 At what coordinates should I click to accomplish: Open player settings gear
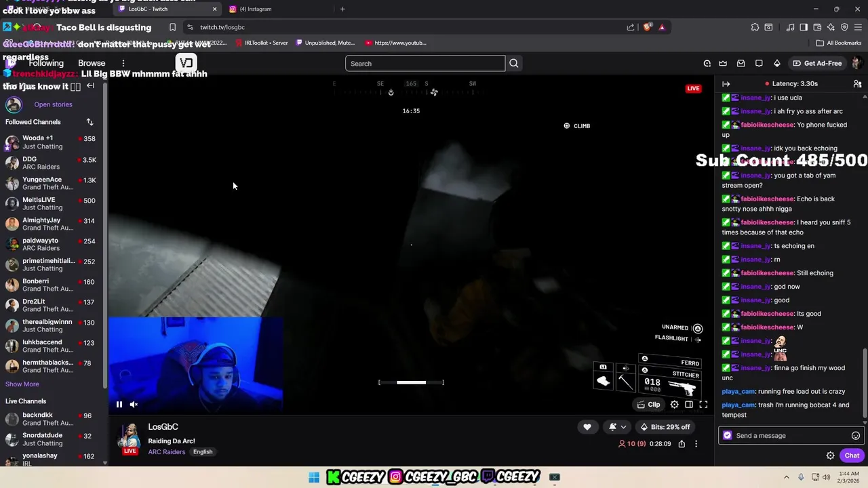pyautogui.click(x=674, y=405)
